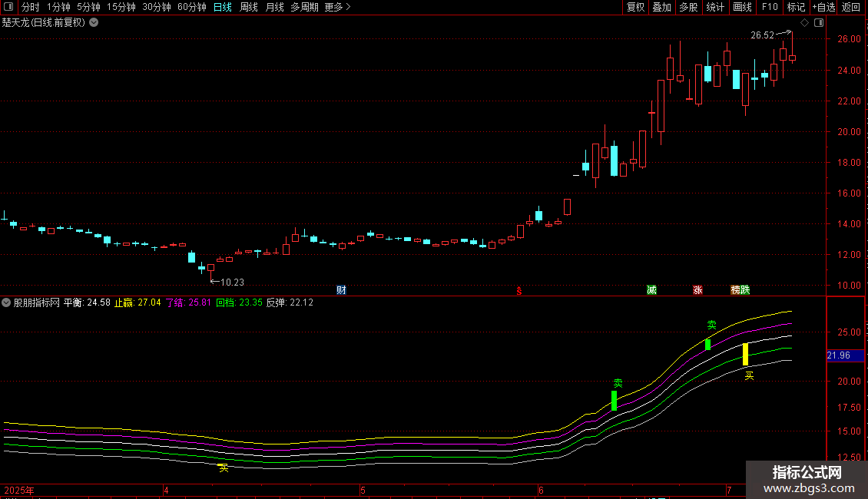Image resolution: width=868 pixels, height=499 pixels.
Task: Click the 止赢: 27.04 indicator value
Action: [x=137, y=302]
